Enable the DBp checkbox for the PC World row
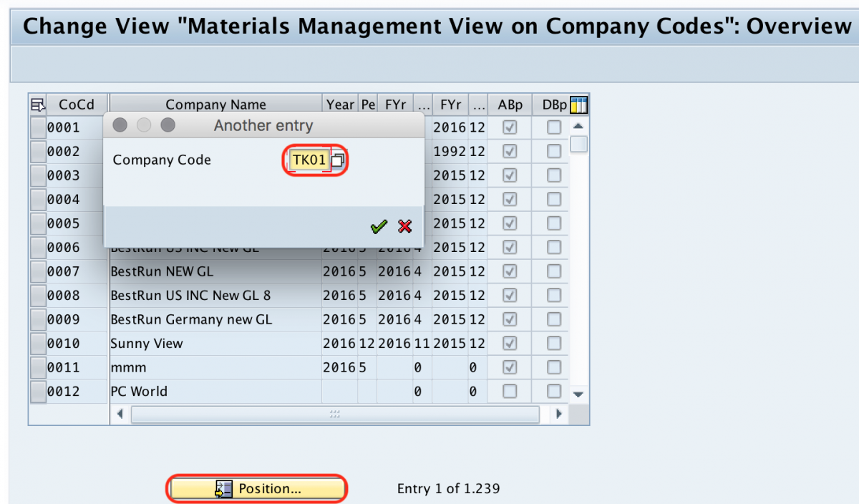859x504 pixels. (x=553, y=391)
